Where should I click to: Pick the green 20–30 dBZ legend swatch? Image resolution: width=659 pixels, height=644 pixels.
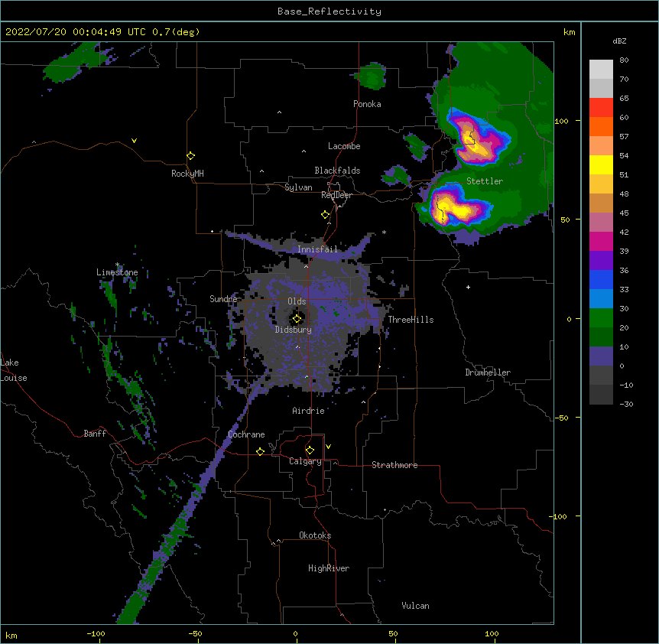click(x=601, y=318)
